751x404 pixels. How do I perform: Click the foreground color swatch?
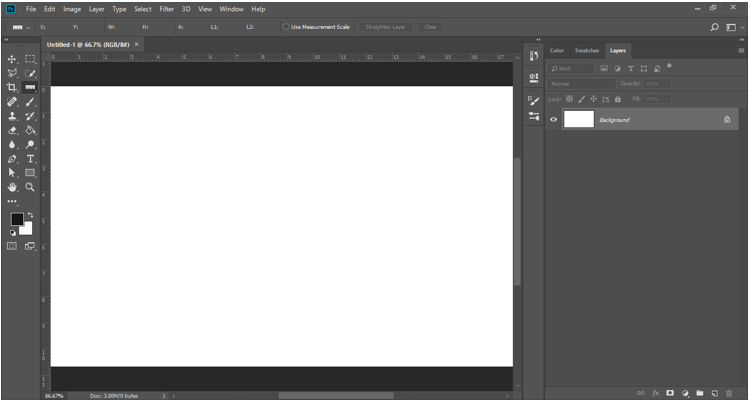click(17, 219)
